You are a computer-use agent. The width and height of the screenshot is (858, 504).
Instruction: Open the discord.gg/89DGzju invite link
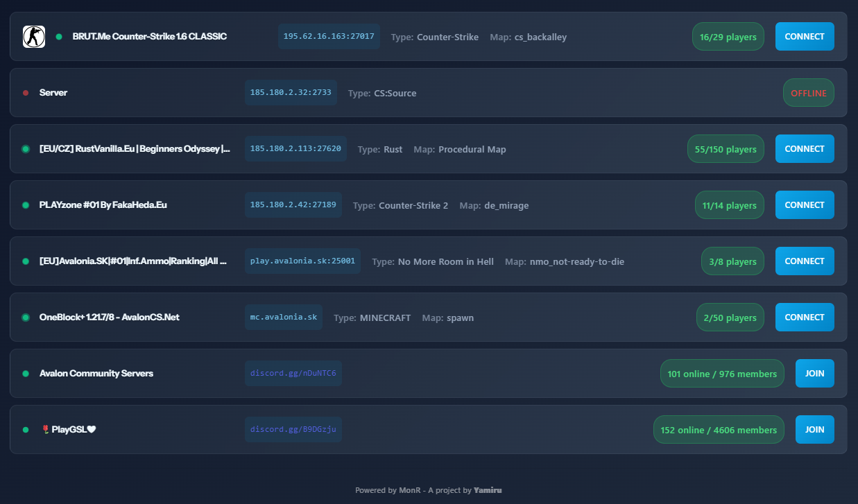(293, 430)
